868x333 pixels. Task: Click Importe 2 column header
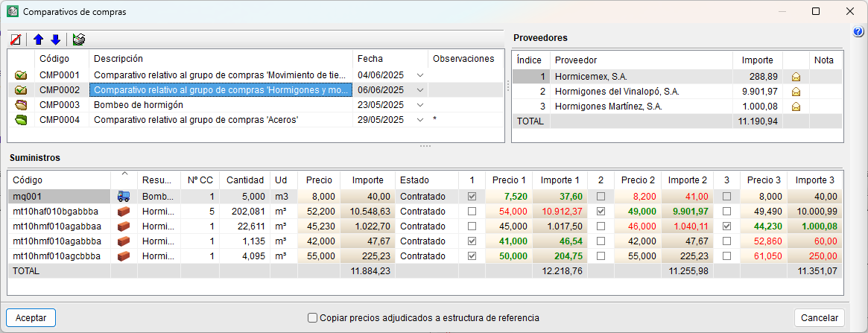pyautogui.click(x=688, y=180)
